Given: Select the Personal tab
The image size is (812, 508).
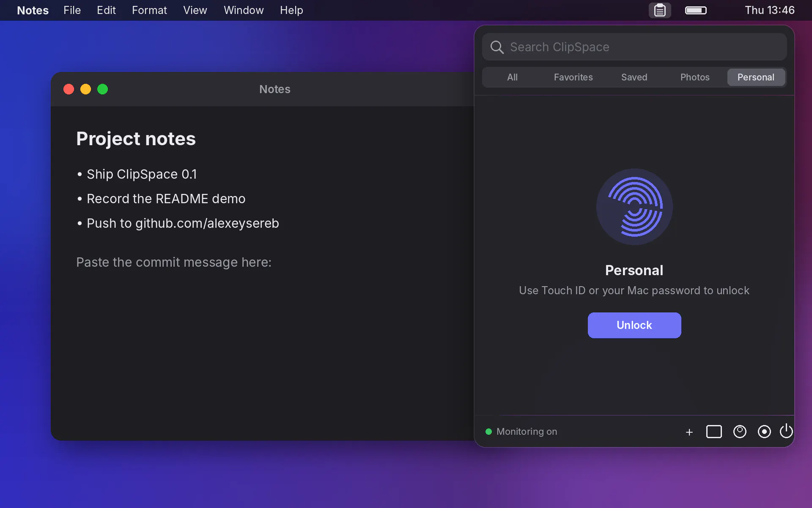Looking at the screenshot, I should [756, 77].
